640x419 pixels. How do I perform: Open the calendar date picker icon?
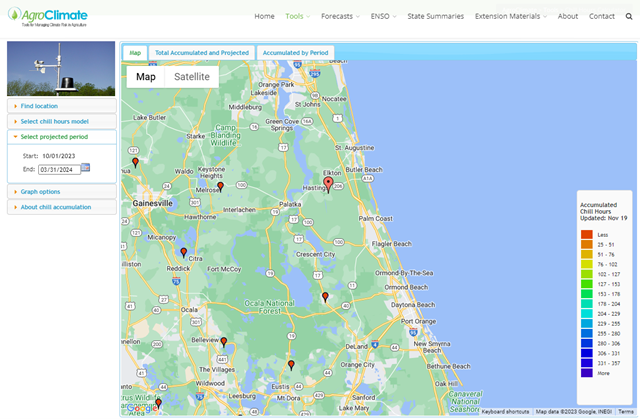[86, 168]
